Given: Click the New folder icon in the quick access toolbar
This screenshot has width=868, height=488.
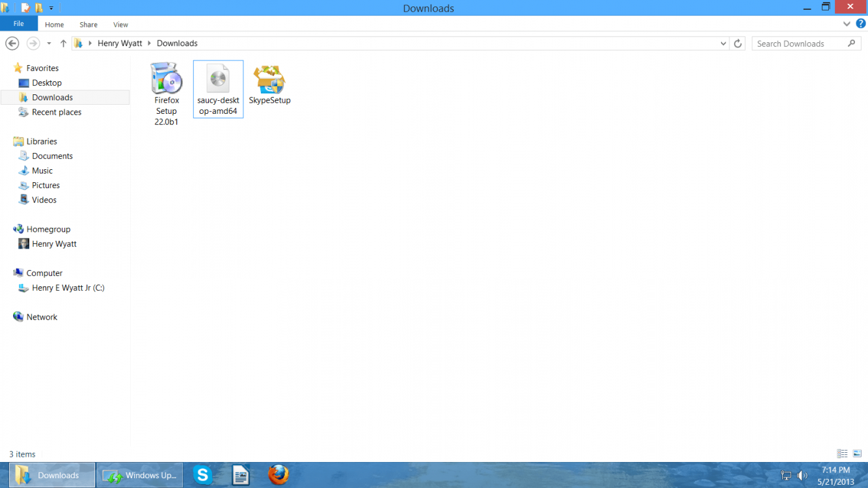Looking at the screenshot, I should click(x=38, y=8).
